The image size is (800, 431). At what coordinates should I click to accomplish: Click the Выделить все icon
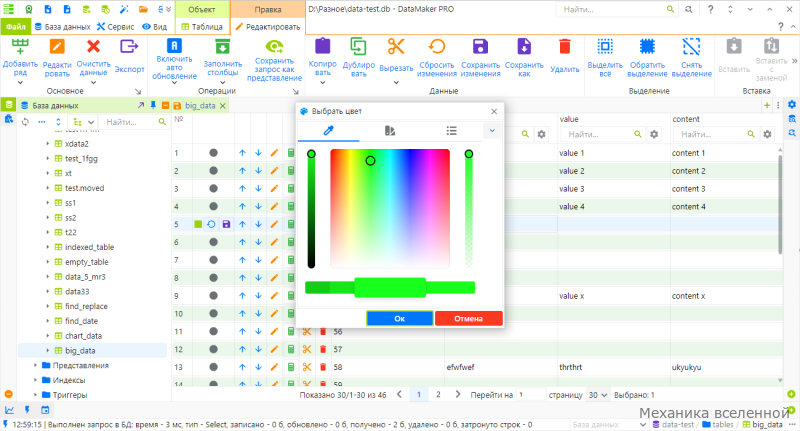(605, 46)
